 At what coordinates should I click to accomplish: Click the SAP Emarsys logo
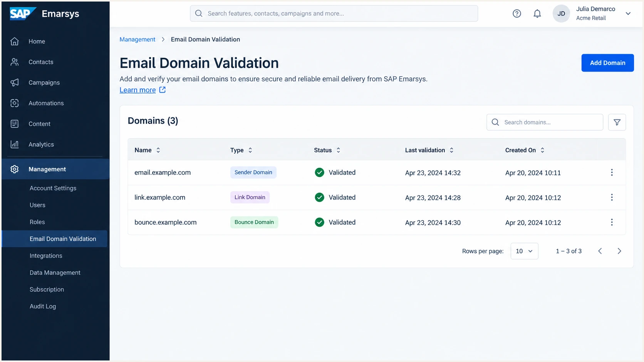(x=44, y=13)
